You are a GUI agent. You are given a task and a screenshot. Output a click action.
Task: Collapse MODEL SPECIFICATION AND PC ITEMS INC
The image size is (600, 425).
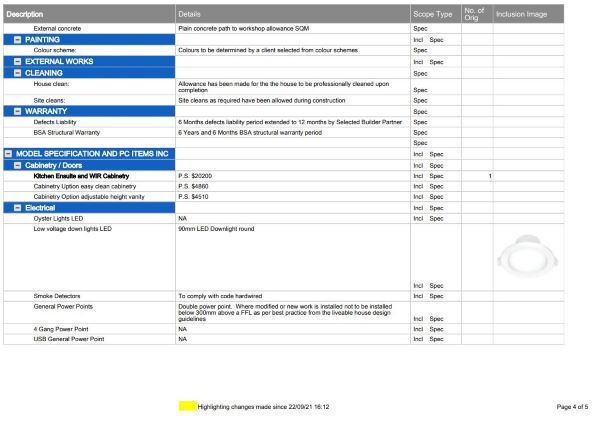coord(8,154)
